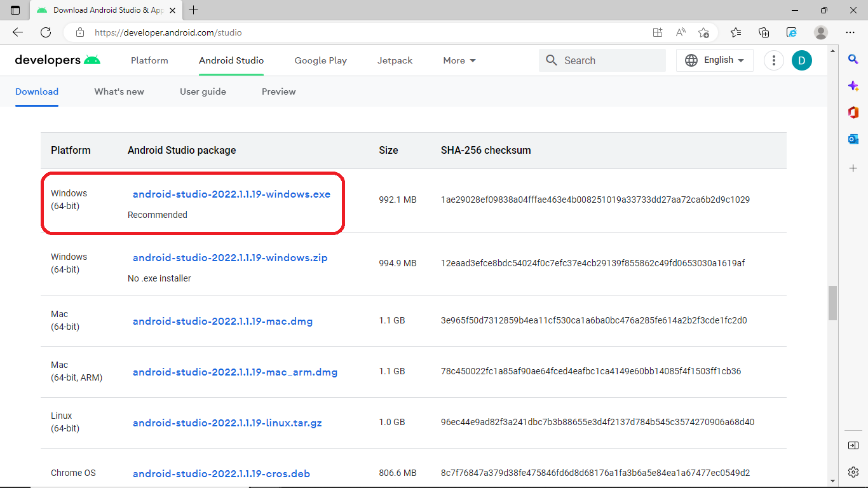868x488 pixels.
Task: Open the User guide tab
Action: [203, 91]
